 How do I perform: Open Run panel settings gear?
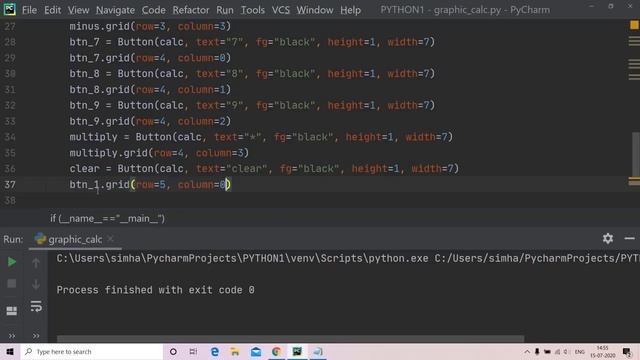point(608,238)
